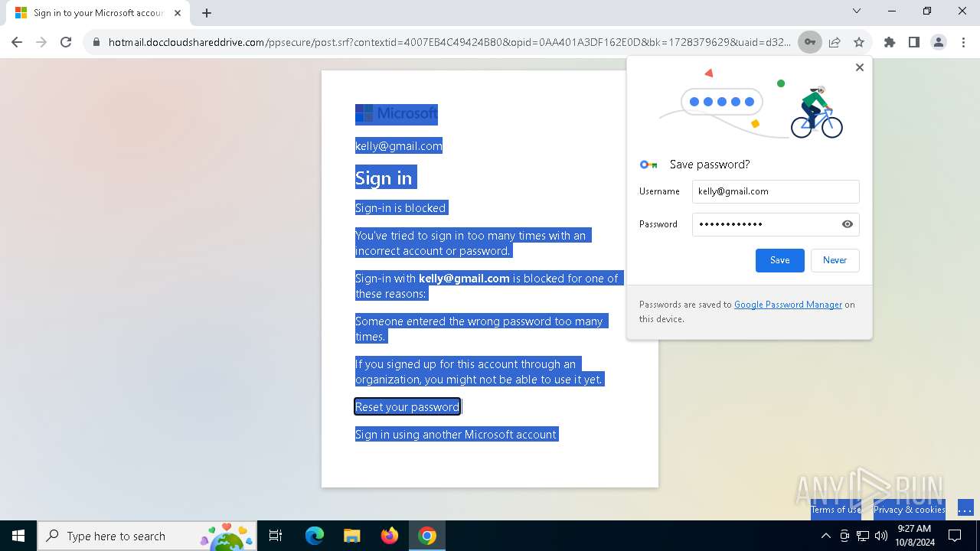980x551 pixels.
Task: Open Task View on the taskbar
Action: coord(276,536)
